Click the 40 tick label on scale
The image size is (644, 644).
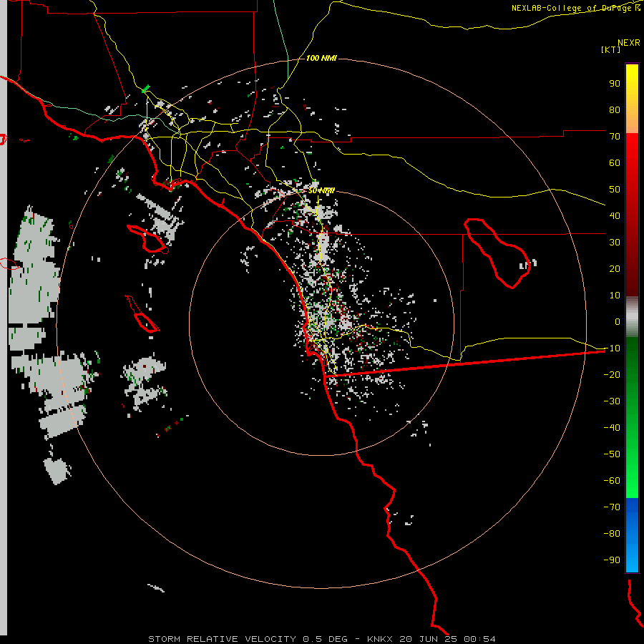tap(615, 215)
